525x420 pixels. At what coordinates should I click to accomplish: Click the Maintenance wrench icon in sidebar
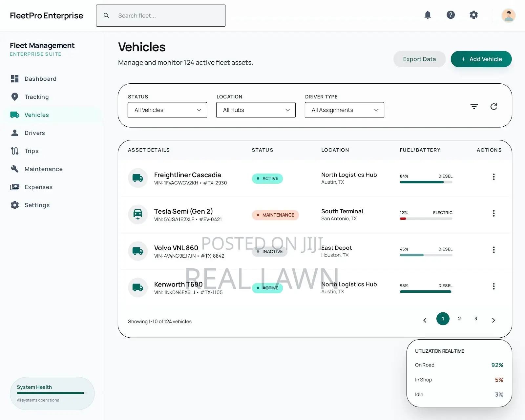pyautogui.click(x=15, y=169)
